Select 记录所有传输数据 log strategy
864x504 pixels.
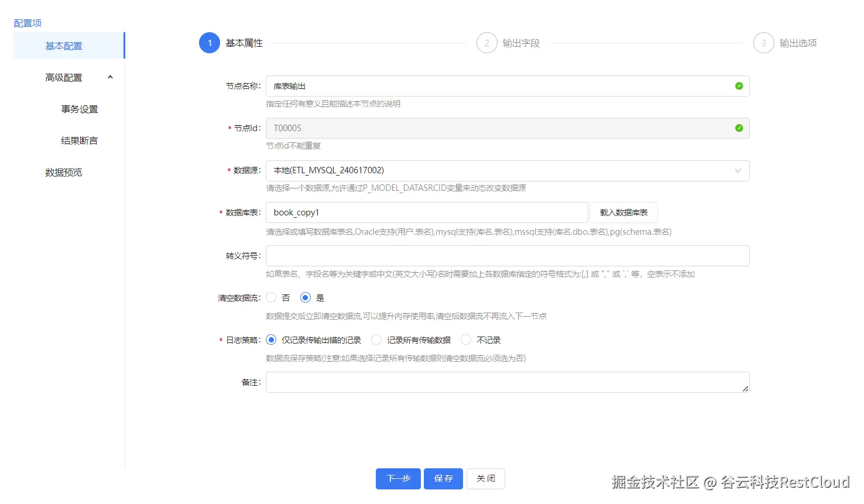point(376,340)
